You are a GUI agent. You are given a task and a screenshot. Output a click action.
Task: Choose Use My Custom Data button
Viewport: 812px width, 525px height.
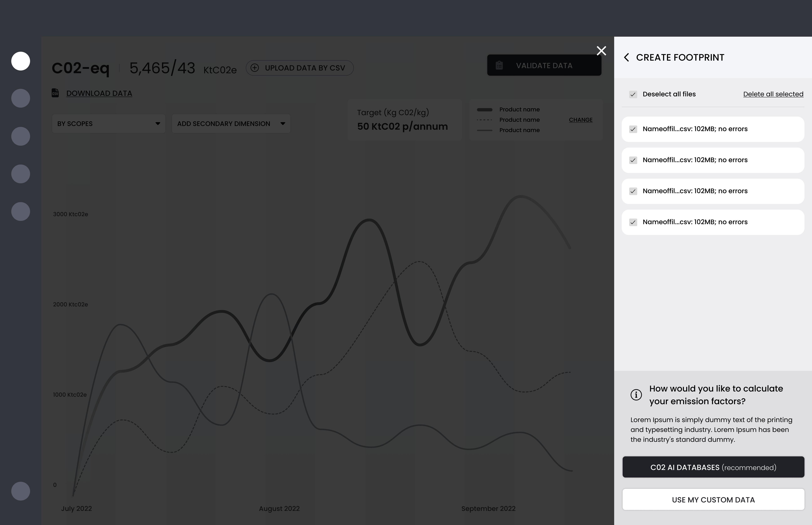(x=713, y=500)
